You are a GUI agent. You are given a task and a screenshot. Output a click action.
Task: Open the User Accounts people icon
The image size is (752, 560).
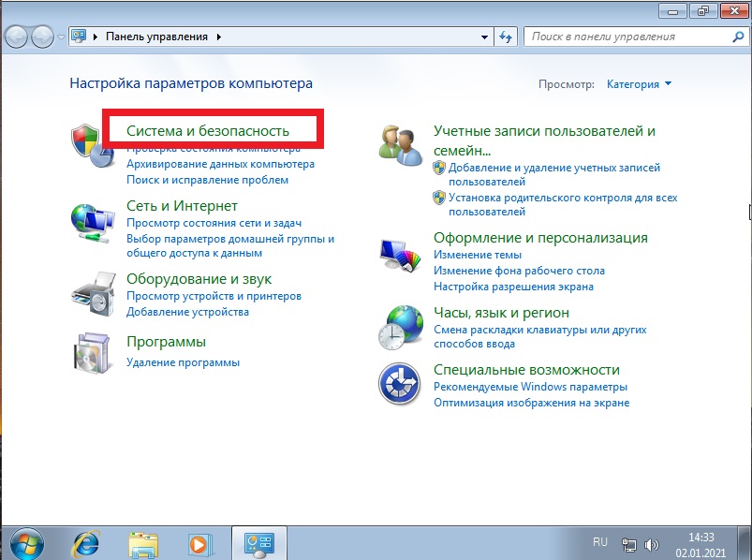pyautogui.click(x=401, y=145)
